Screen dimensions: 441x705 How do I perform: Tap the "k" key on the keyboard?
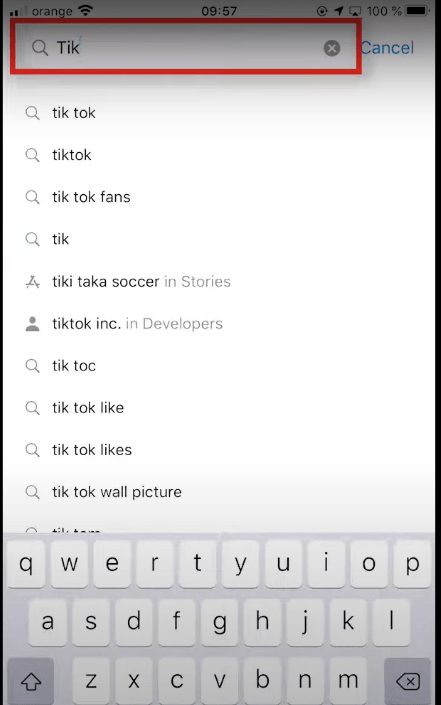click(348, 622)
